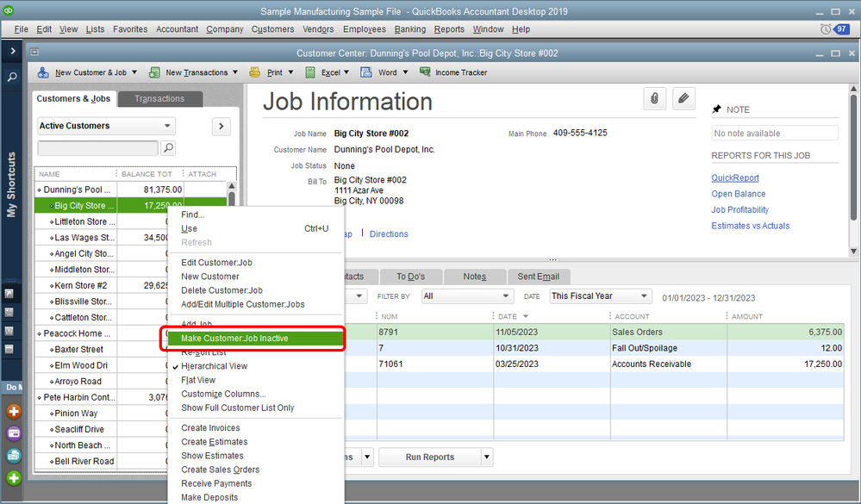Screen dimensions: 861x504
Task: Click the purple card sidebar icon
Action: (x=14, y=433)
